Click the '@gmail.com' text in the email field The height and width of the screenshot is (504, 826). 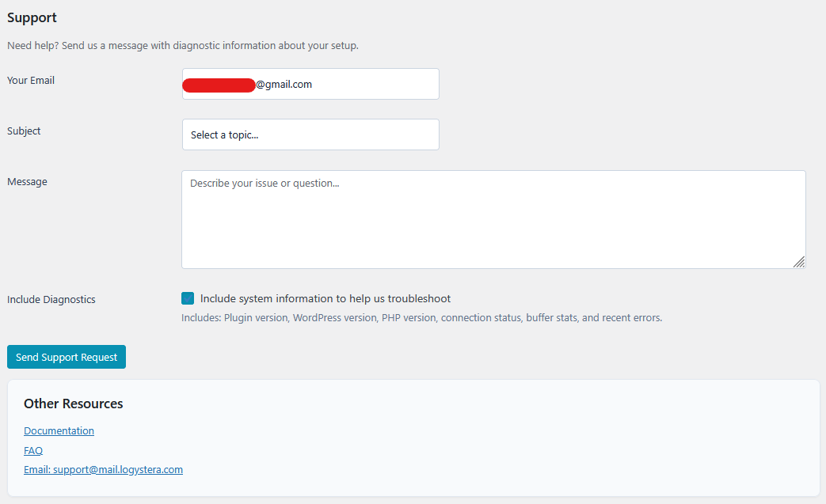click(x=284, y=84)
